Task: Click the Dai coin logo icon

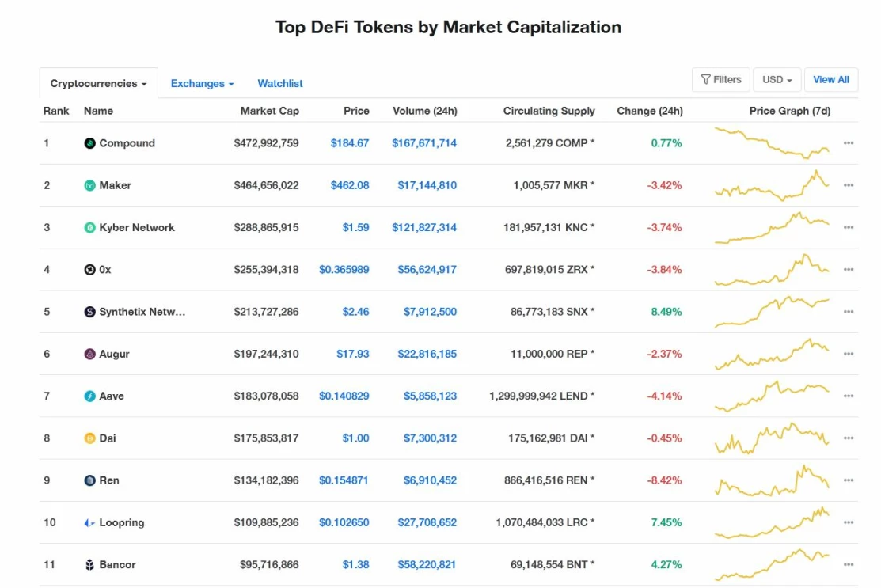Action: coord(90,438)
